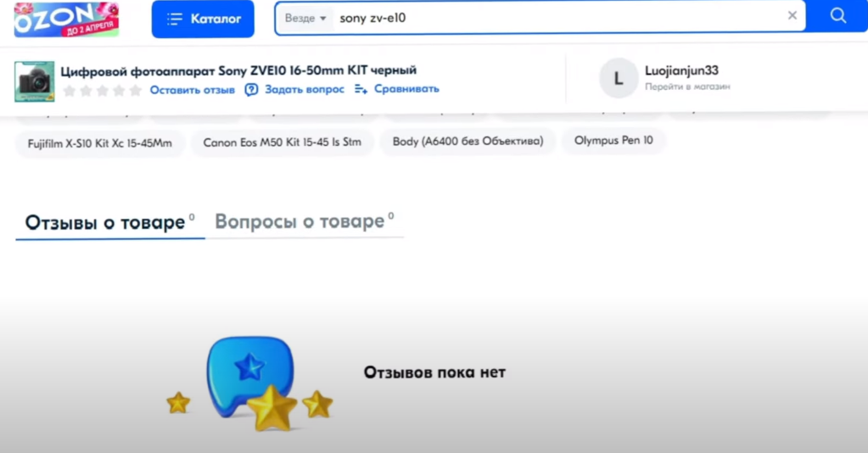868x453 pixels.
Task: Switch to Отзывы о товаре tab
Action: point(109,222)
